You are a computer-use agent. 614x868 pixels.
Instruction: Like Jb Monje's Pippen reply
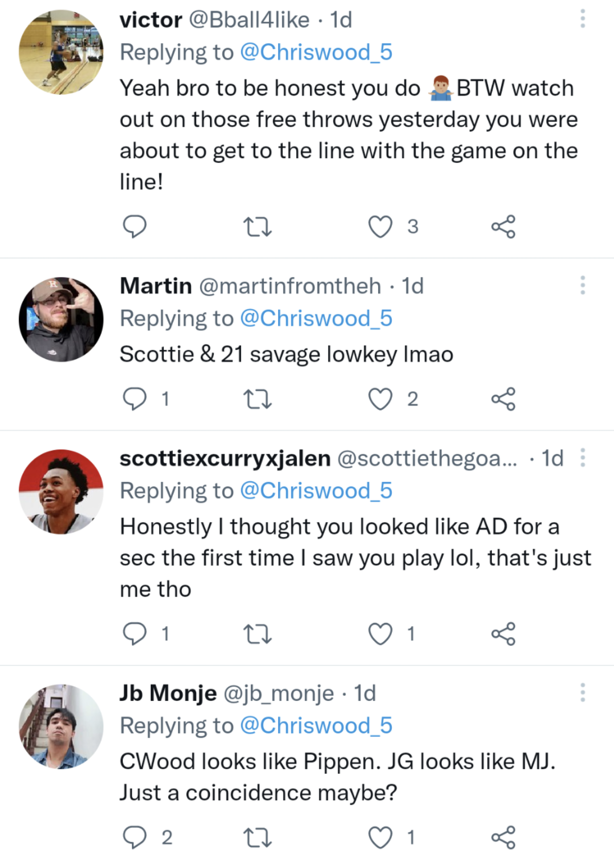pyautogui.click(x=380, y=837)
